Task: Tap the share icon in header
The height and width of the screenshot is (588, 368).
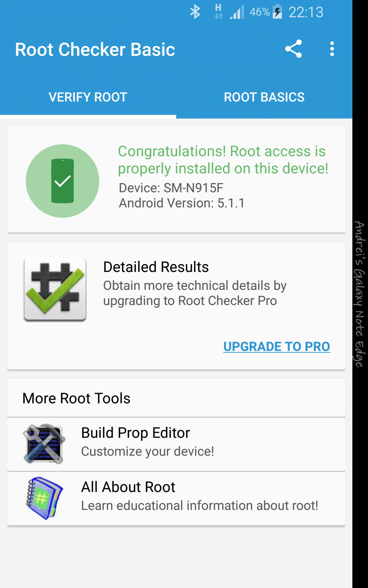Action: click(293, 49)
